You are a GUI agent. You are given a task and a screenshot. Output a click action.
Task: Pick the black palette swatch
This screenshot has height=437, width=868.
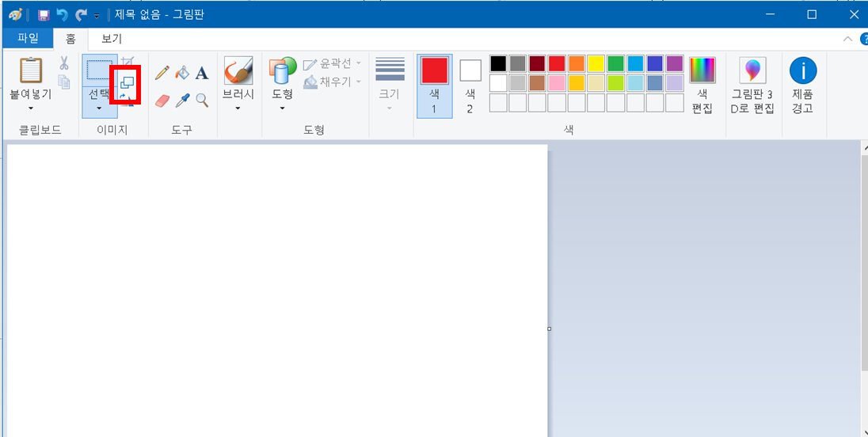tap(498, 63)
